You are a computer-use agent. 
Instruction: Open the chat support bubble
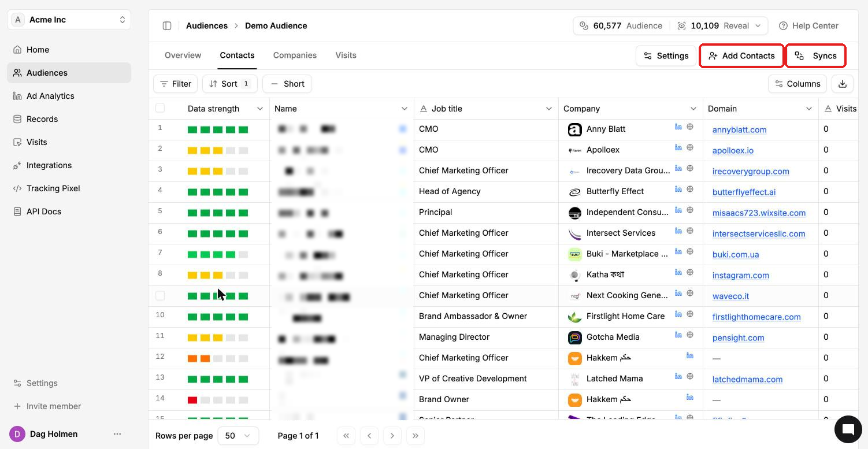848,429
